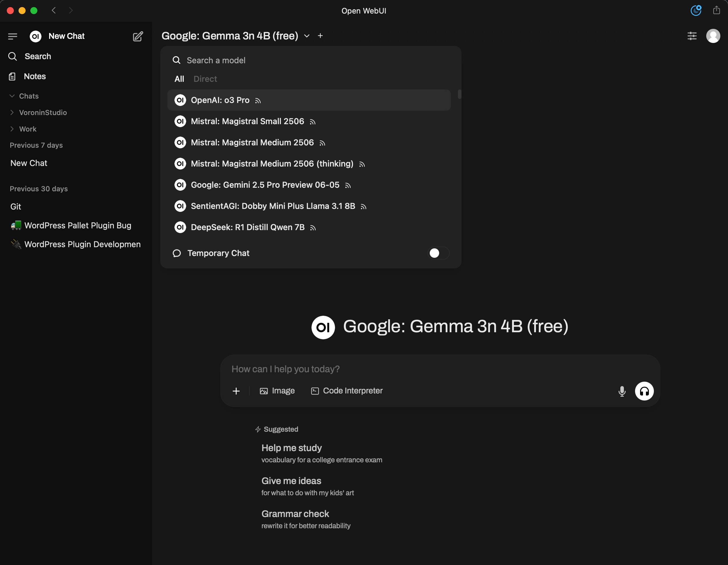Open the Gemma 3n 4B model dropdown
Screen dimensions: 728x565
[236, 36]
